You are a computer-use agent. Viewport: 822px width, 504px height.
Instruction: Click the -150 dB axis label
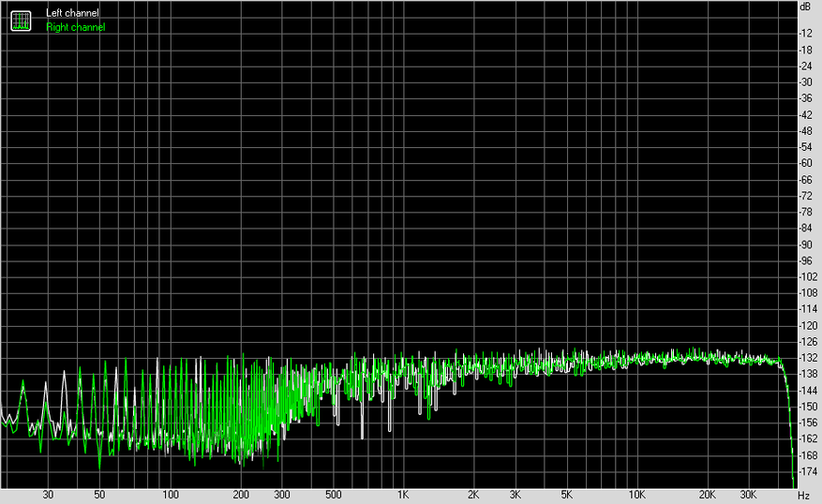pos(808,407)
